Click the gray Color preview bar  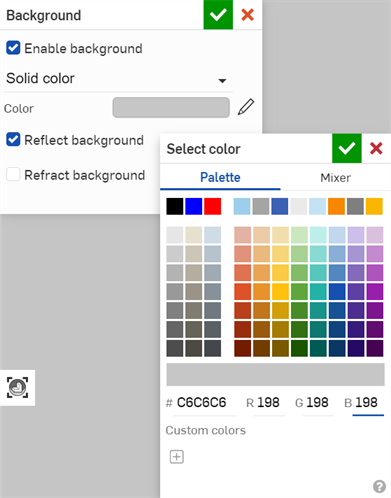point(171,107)
